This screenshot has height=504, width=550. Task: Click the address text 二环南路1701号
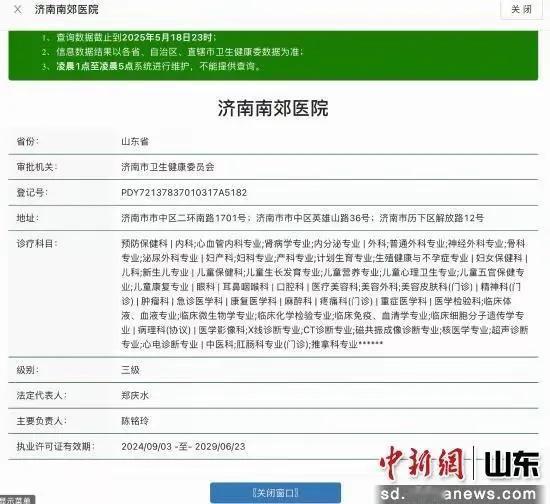point(212,218)
